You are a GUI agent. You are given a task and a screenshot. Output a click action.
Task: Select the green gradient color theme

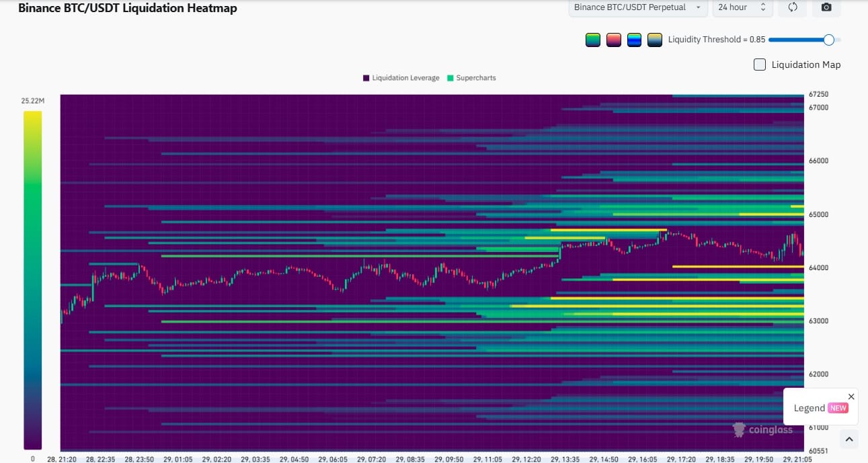click(x=593, y=40)
